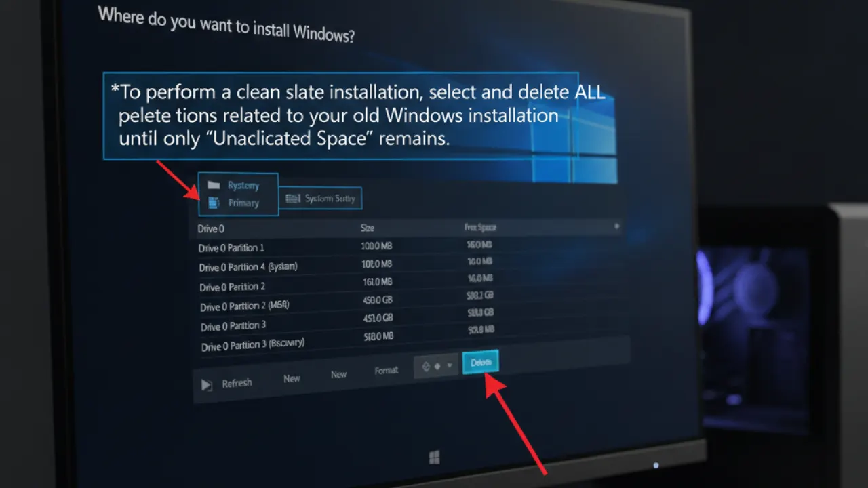Open the dropdown arrow beside Format
This screenshot has width=868, height=488.
coord(449,366)
